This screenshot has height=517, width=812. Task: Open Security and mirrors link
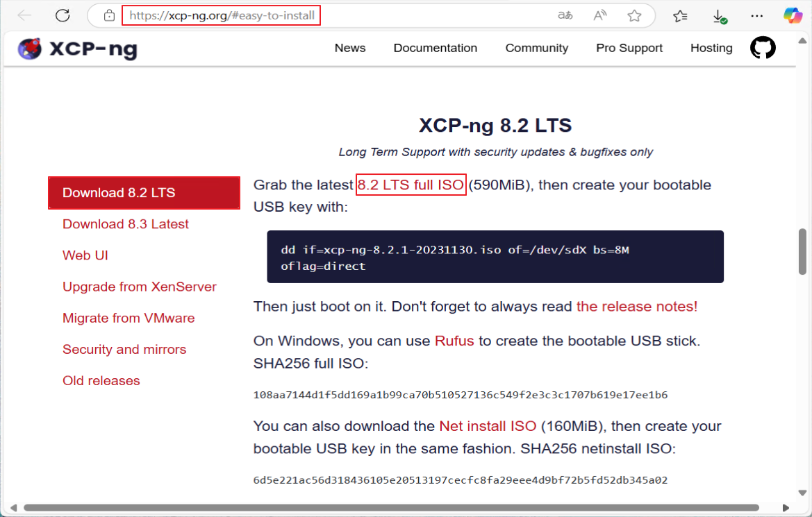(124, 349)
